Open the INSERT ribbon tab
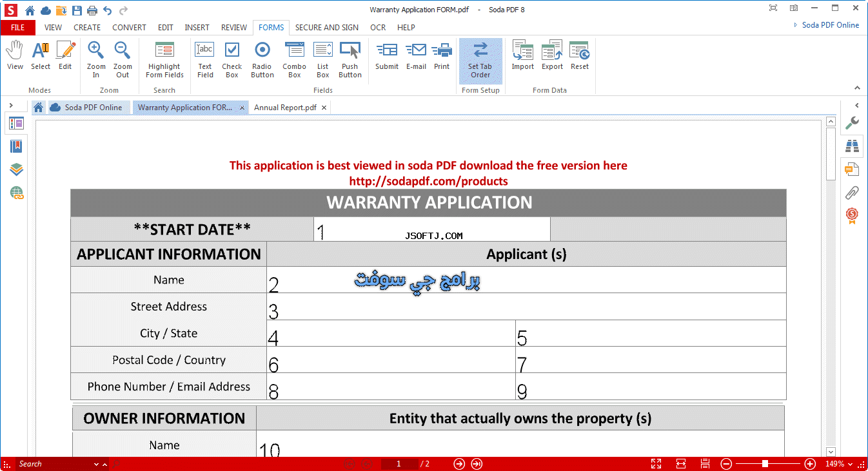Viewport: 868px width, 471px height. pyautogui.click(x=197, y=28)
